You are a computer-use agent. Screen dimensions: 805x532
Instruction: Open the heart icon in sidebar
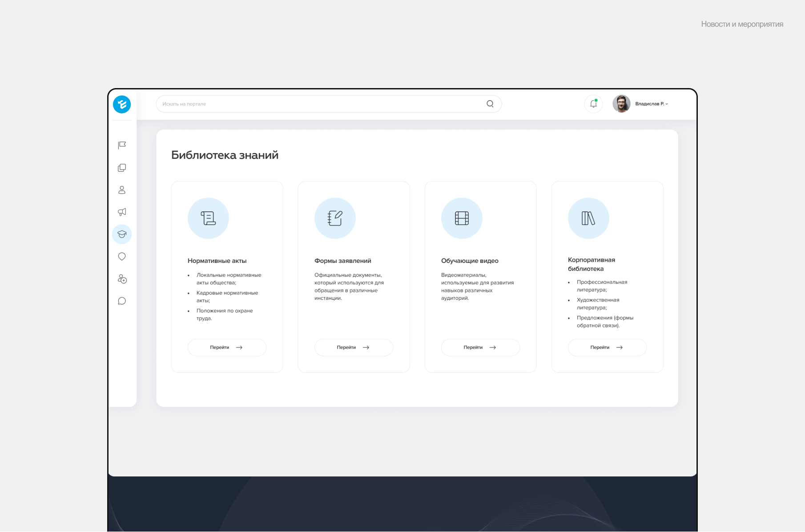122,257
